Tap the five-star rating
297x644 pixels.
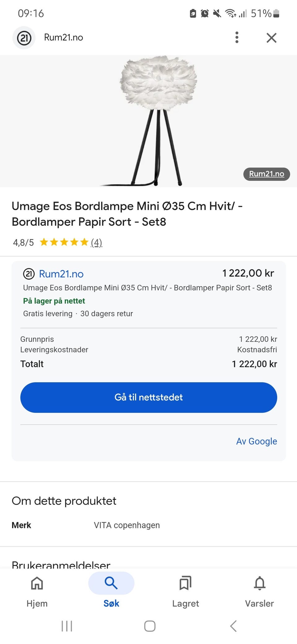[x=64, y=242]
